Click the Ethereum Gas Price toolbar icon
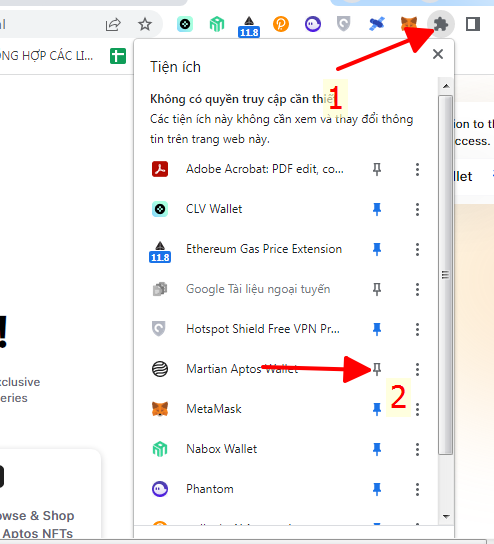The image size is (494, 544). point(249,26)
